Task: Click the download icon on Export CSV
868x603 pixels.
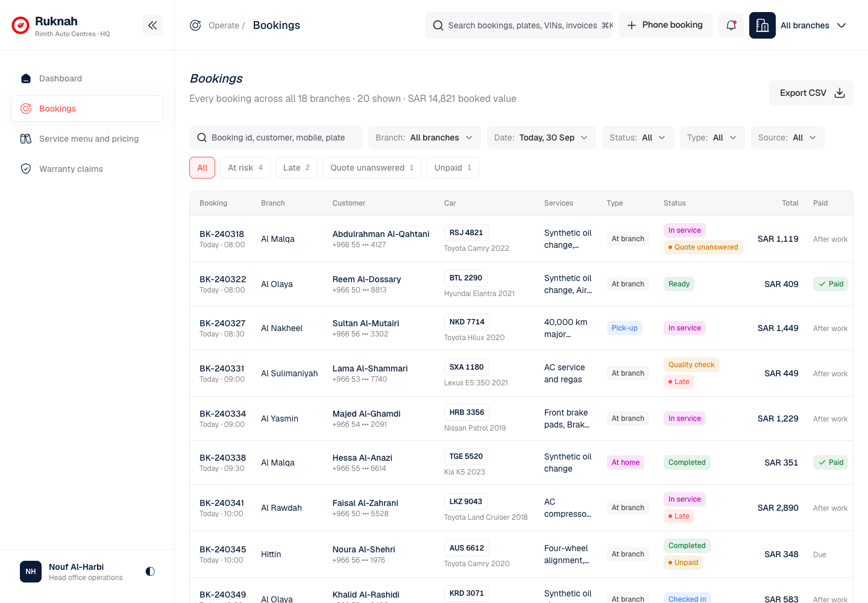Action: (840, 93)
